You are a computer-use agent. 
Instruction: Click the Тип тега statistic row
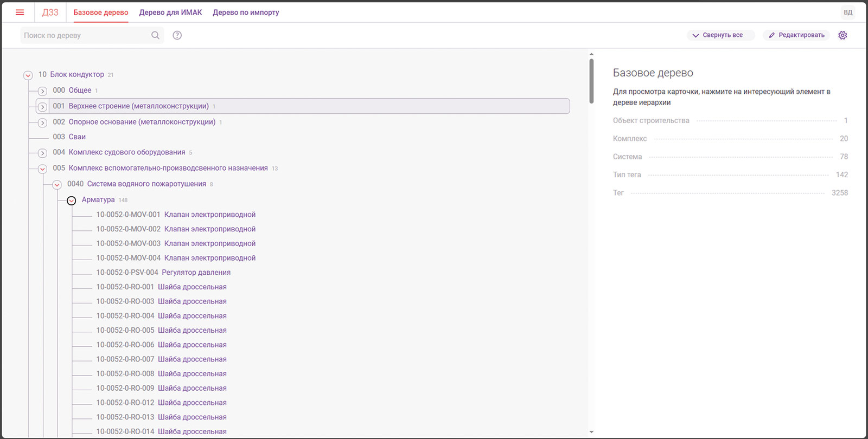pos(730,175)
